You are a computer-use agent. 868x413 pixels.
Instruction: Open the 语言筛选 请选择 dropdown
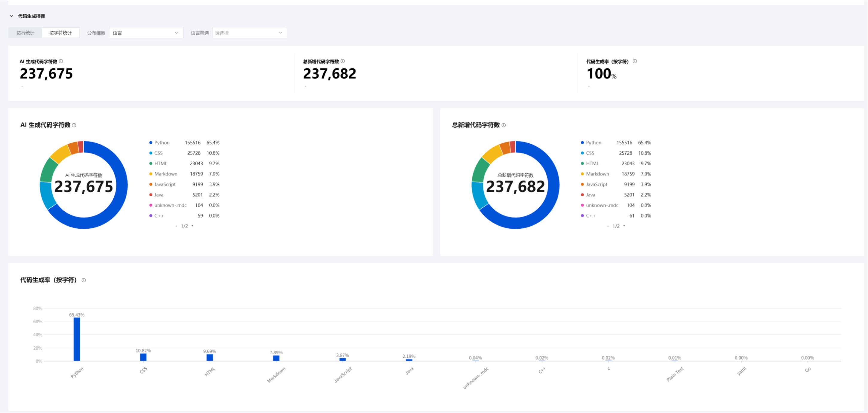[250, 33]
